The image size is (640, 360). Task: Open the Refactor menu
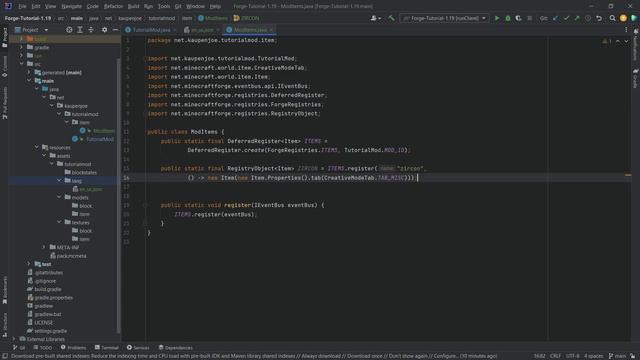coord(113,6)
